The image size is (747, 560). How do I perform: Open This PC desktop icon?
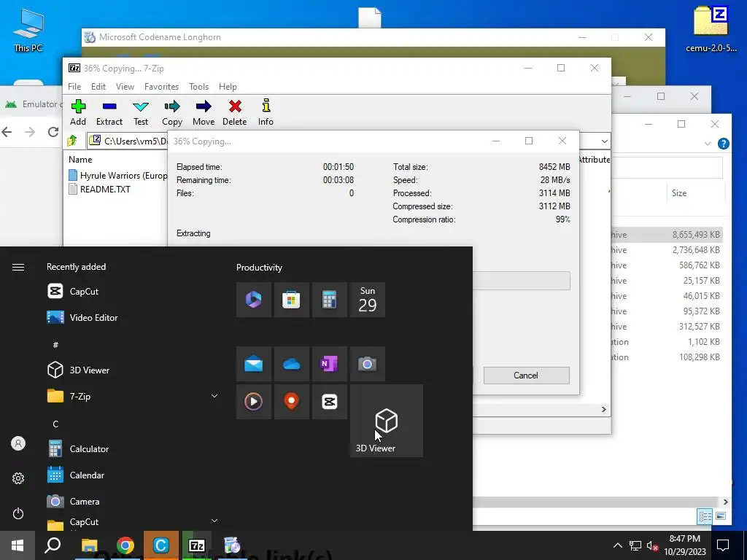click(x=28, y=29)
